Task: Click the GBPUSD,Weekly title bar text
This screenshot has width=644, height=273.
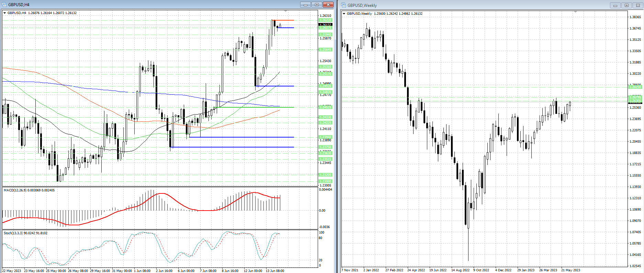Action: [362, 5]
